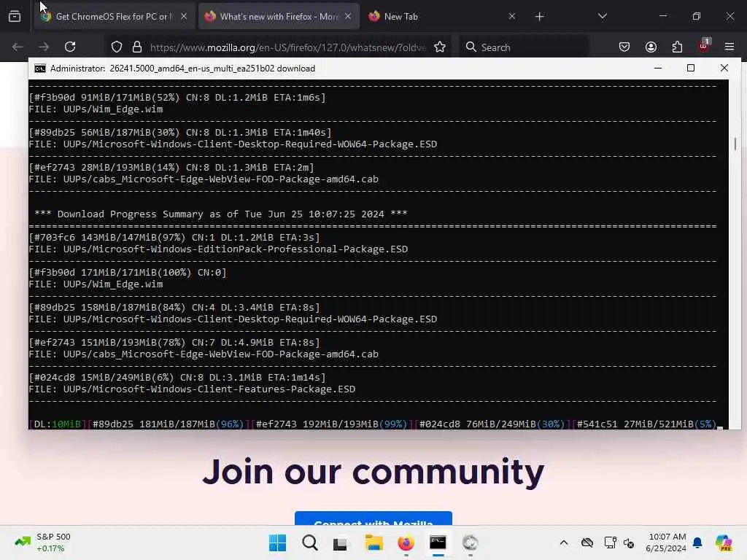747x560 pixels.
Task: Open new tab with plus button
Action: pos(539,17)
